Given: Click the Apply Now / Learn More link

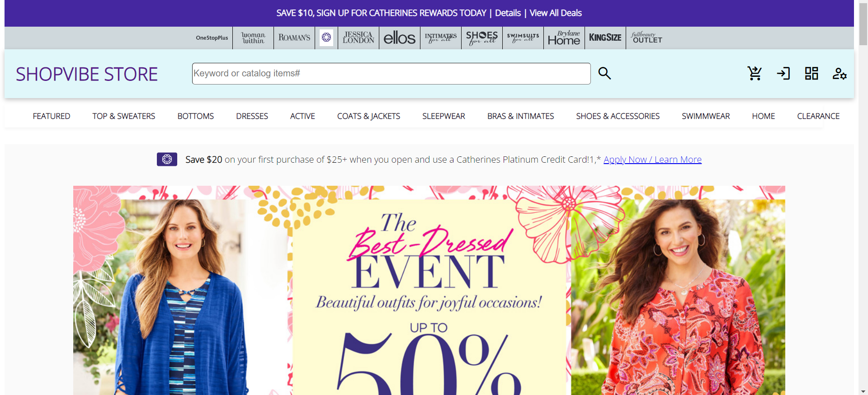Looking at the screenshot, I should 652,160.
